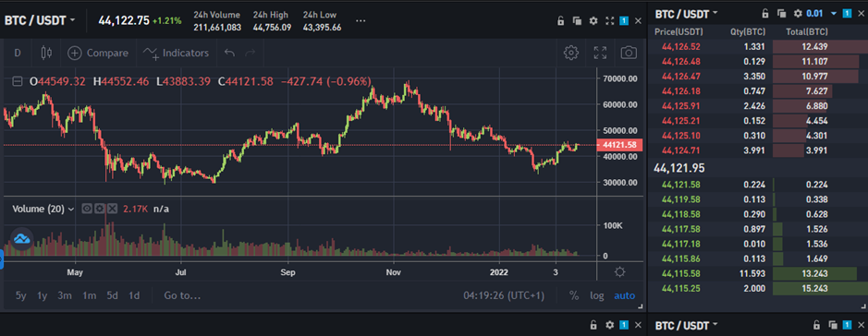Screen dimensions: 868x336
Task: Select the 5y time range
Action: point(21,295)
